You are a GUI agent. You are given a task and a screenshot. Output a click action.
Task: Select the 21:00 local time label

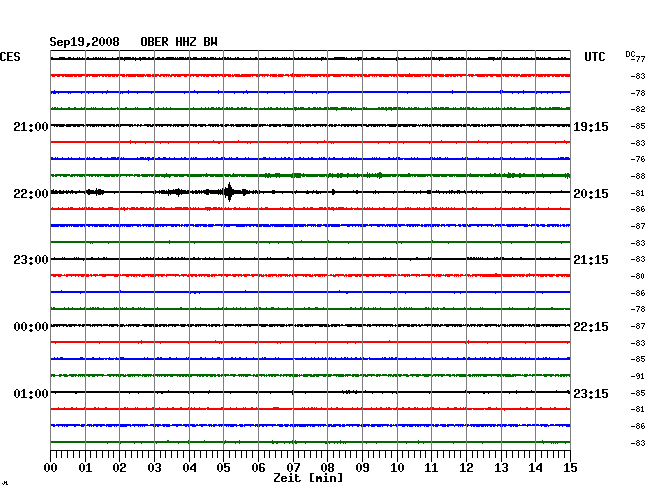[31, 126]
